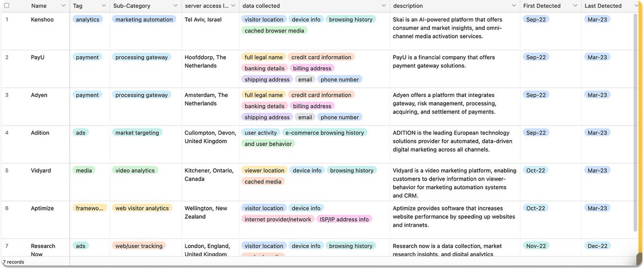The height and width of the screenshot is (269, 644).
Task: Open the First Detected column dropdown arrow
Action: click(x=575, y=6)
